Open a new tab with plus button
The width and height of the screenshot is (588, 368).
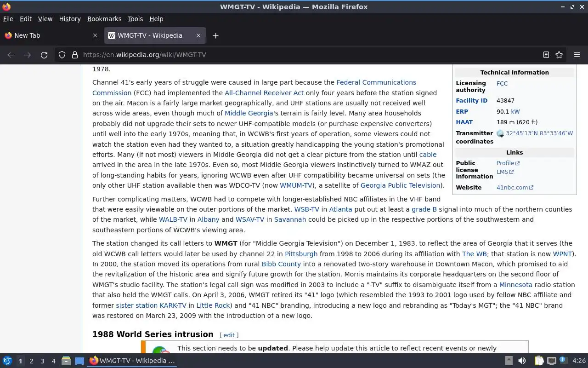[215, 35]
